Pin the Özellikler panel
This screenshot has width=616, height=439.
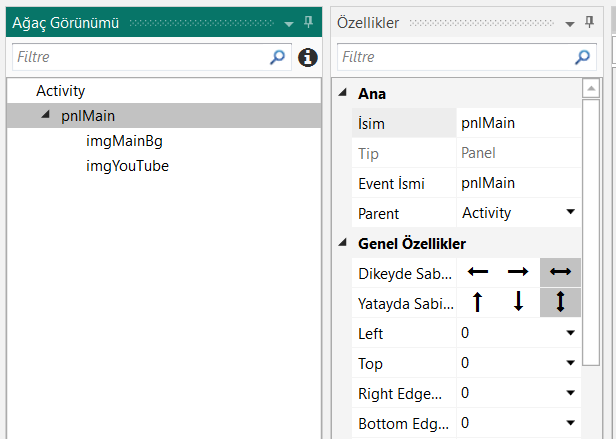[x=588, y=22]
